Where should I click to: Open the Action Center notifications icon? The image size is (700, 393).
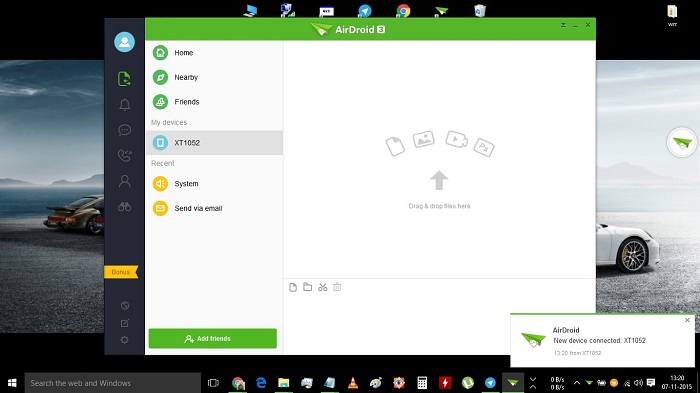coord(651,383)
